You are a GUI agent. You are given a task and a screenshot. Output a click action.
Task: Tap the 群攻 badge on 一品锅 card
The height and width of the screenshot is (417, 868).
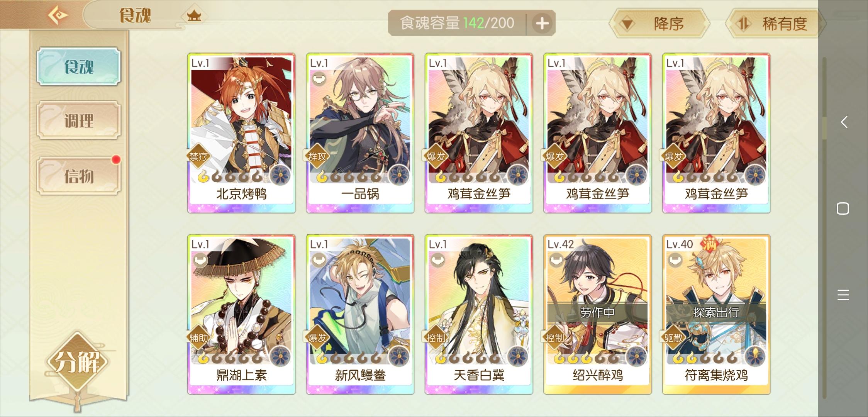click(x=317, y=156)
